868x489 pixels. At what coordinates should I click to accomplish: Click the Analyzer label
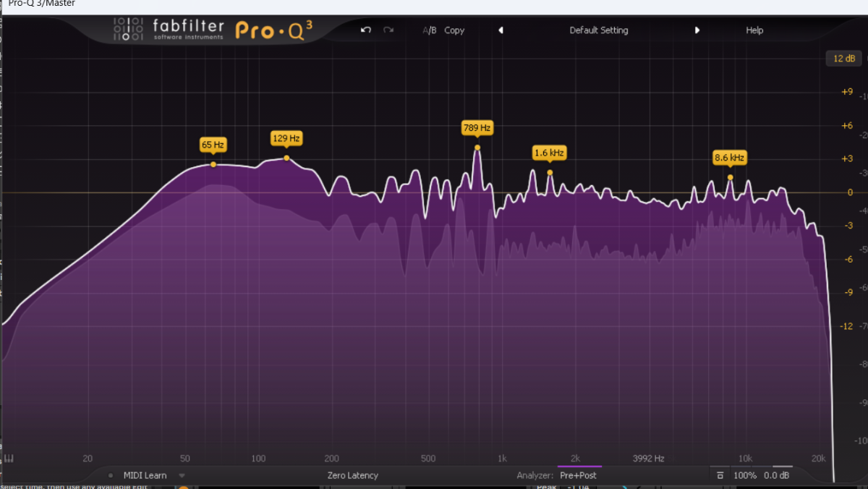click(x=535, y=475)
